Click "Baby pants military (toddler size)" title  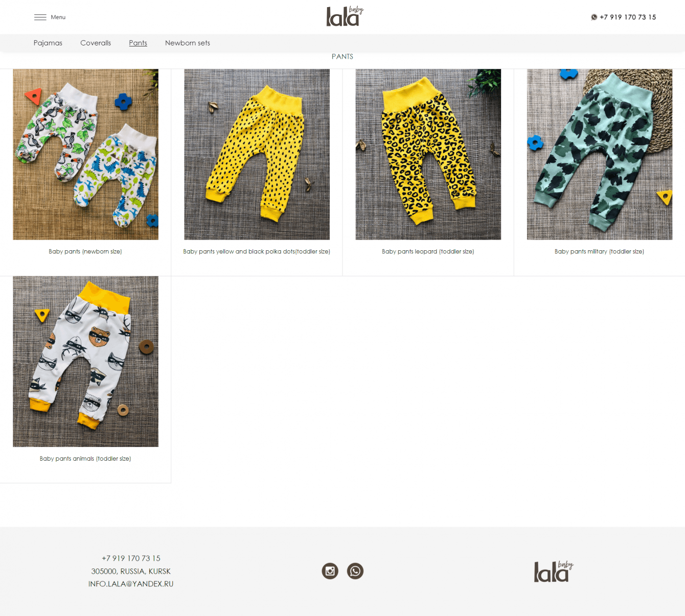pos(599,251)
